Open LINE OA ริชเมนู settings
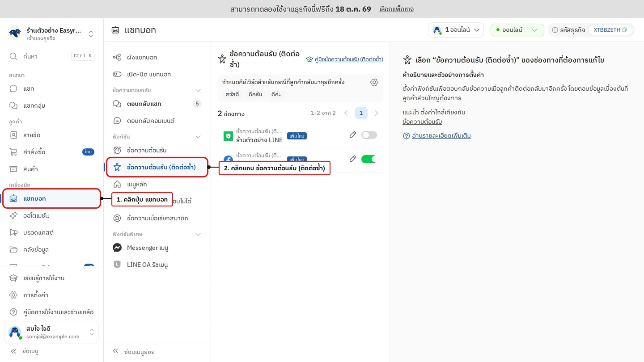 [157, 265]
